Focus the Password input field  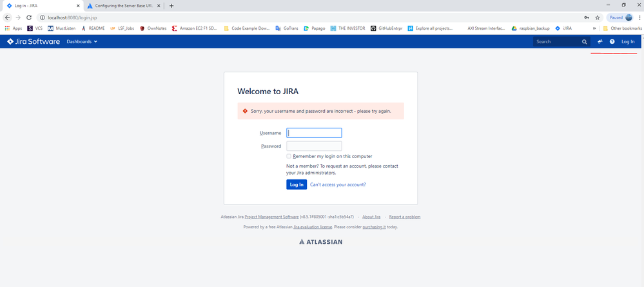[x=314, y=146]
